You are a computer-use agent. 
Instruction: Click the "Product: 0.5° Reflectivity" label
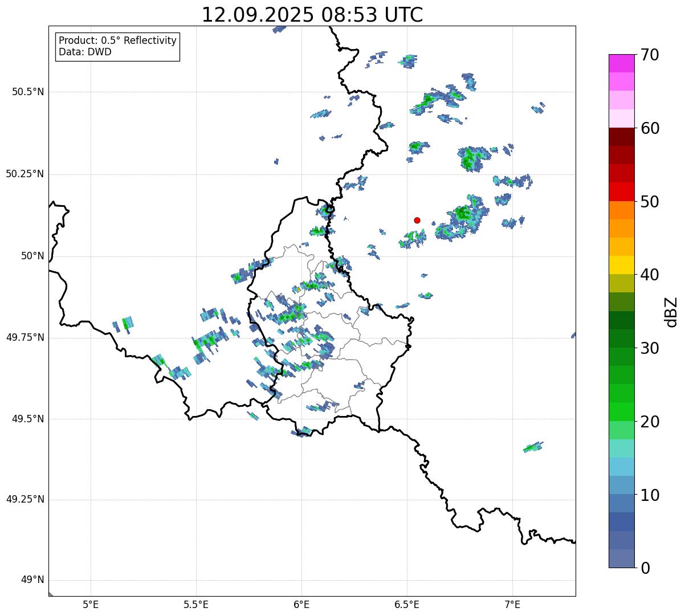click(117, 40)
